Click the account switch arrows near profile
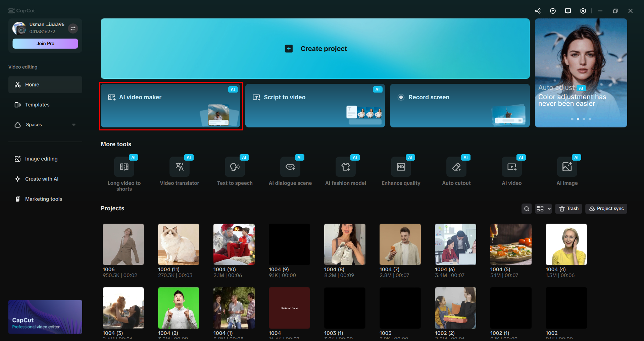Screen dimensions: 644x341 click(x=73, y=29)
